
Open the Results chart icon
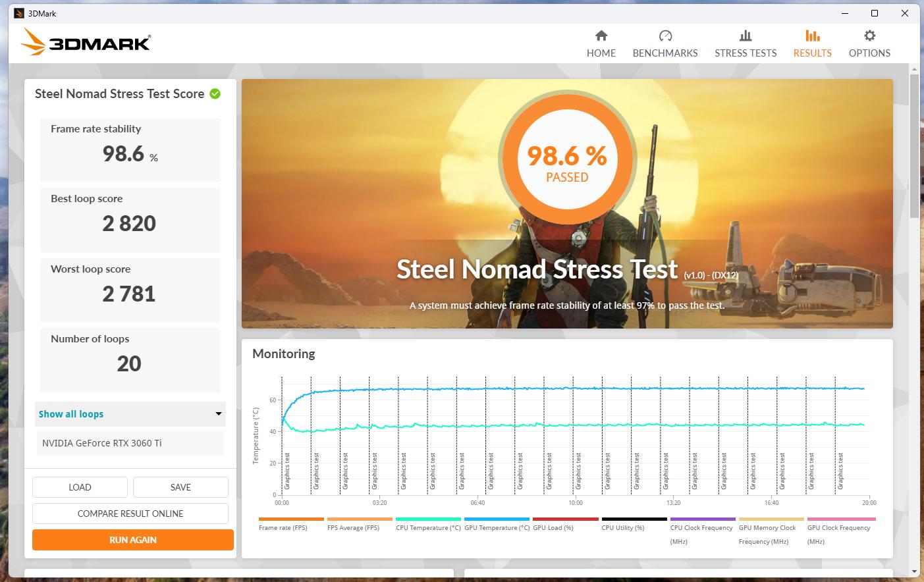coord(812,36)
